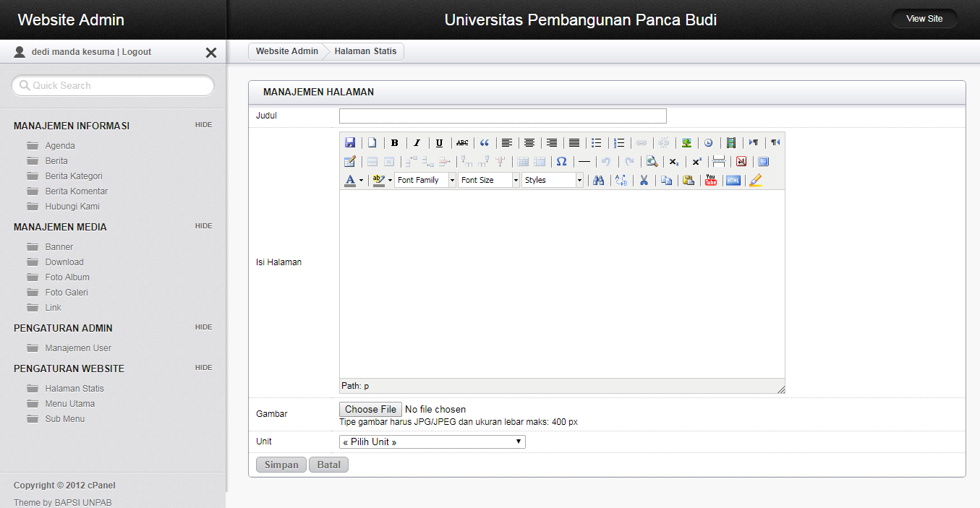The width and height of the screenshot is (980, 508).
Task: Toggle strikethrough formatting
Action: (x=462, y=143)
